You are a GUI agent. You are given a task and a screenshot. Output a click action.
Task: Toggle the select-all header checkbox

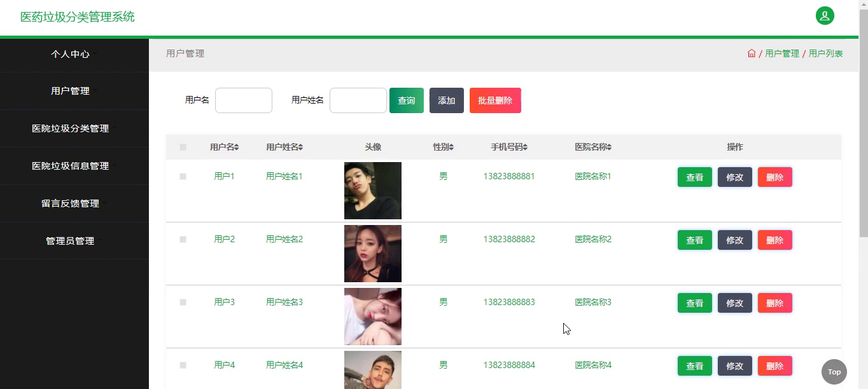point(183,147)
